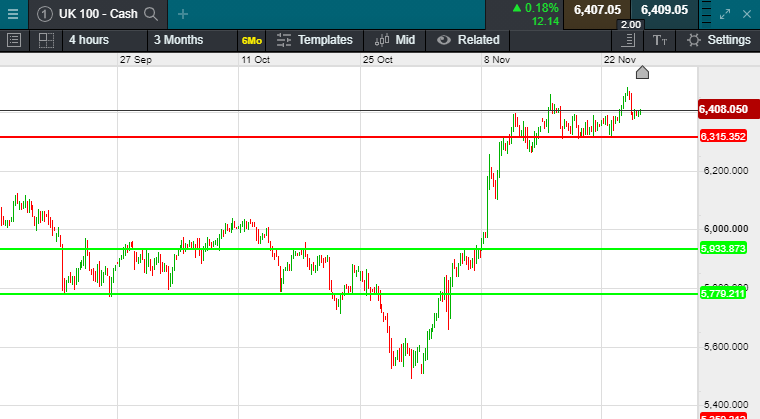Click the 11 Oct date label
This screenshot has width=760, height=419.
click(x=255, y=60)
